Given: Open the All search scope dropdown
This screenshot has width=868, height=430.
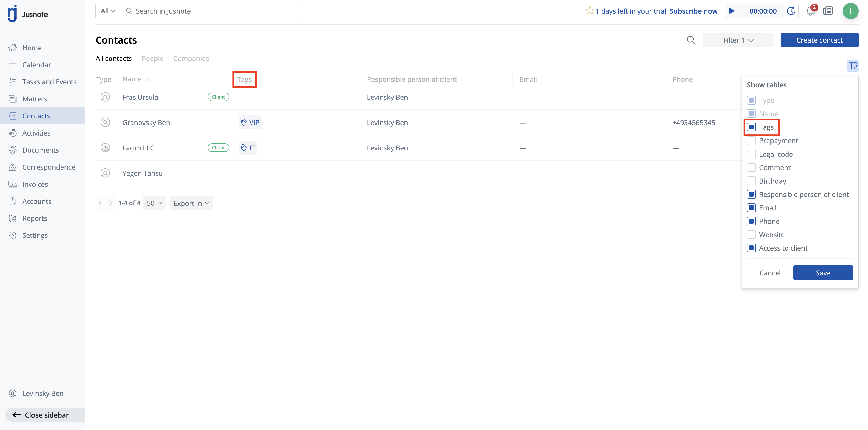Looking at the screenshot, I should pyautogui.click(x=109, y=11).
